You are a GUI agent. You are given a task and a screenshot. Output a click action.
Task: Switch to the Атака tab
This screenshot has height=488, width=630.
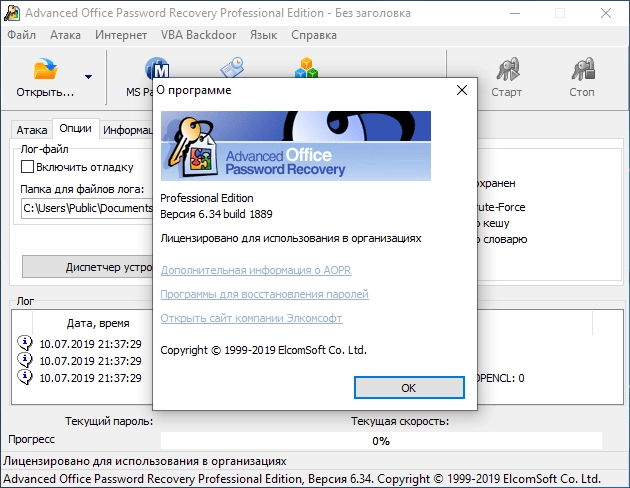click(32, 130)
